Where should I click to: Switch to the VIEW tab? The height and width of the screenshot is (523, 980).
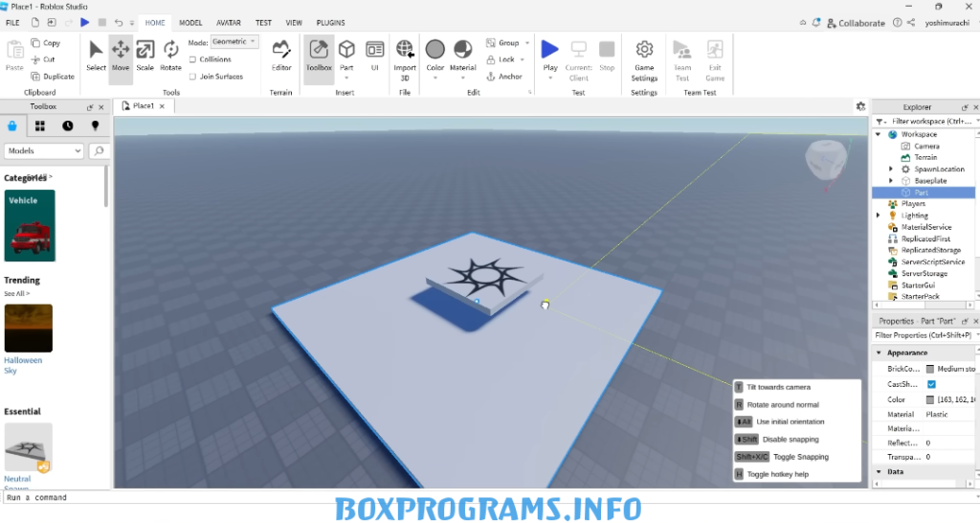(294, 23)
